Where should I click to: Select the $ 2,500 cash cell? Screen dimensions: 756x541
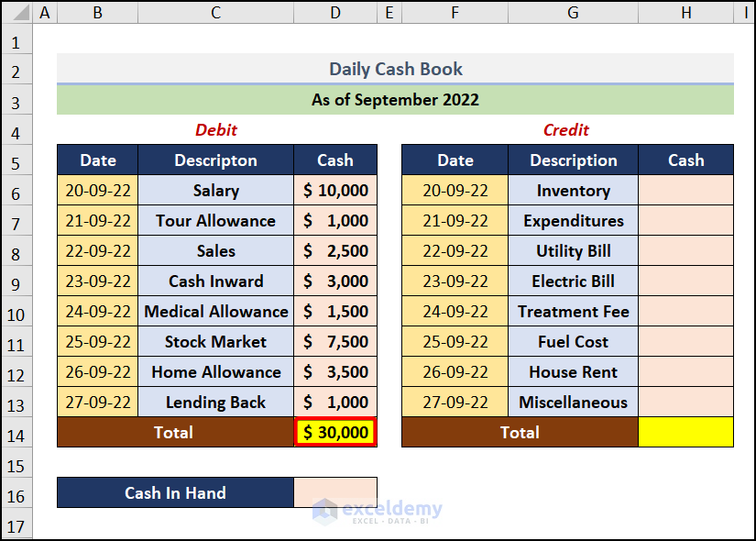[335, 251]
